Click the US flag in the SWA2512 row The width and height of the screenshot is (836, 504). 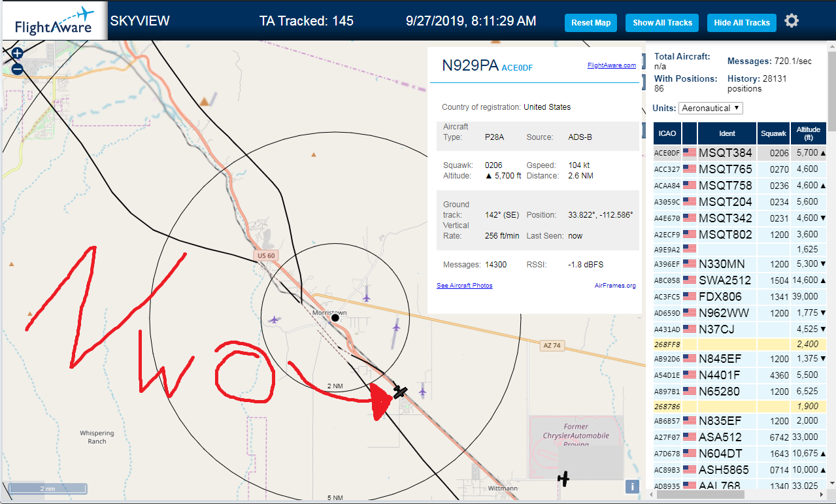pyautogui.click(x=690, y=280)
